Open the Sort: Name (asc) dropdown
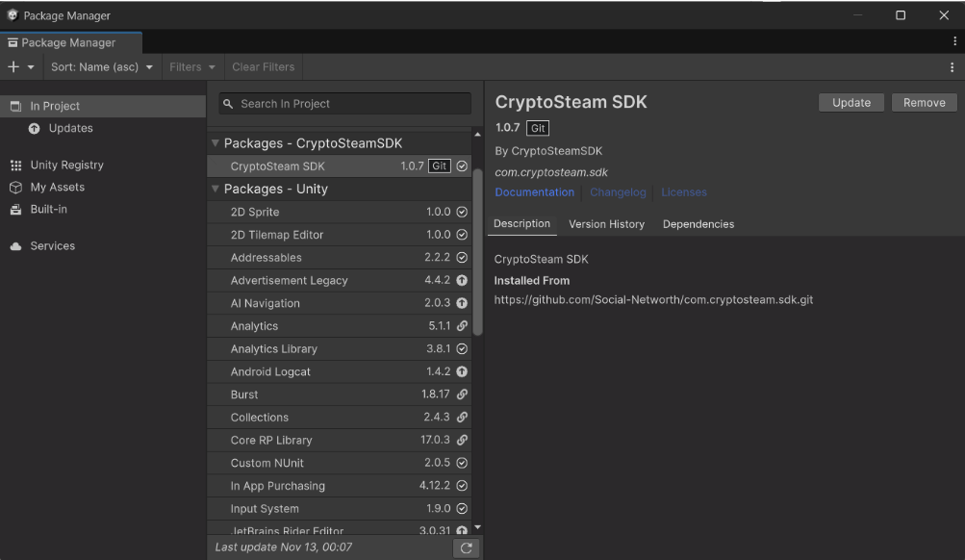The width and height of the screenshot is (965, 560). [x=102, y=67]
